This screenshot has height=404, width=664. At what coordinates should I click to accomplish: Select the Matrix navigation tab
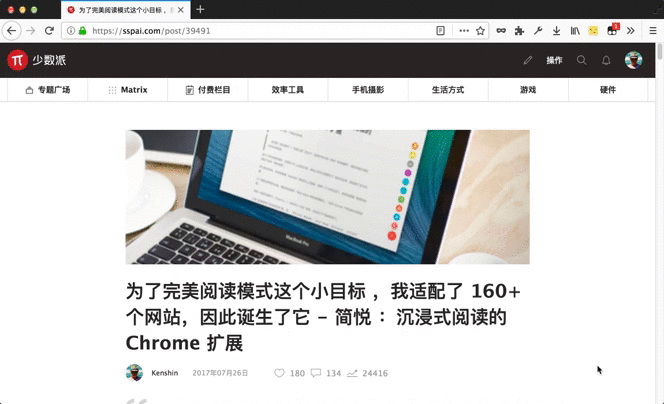[x=128, y=90]
